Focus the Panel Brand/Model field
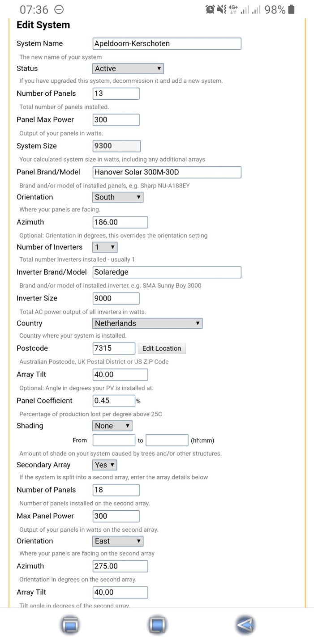 tap(167, 172)
